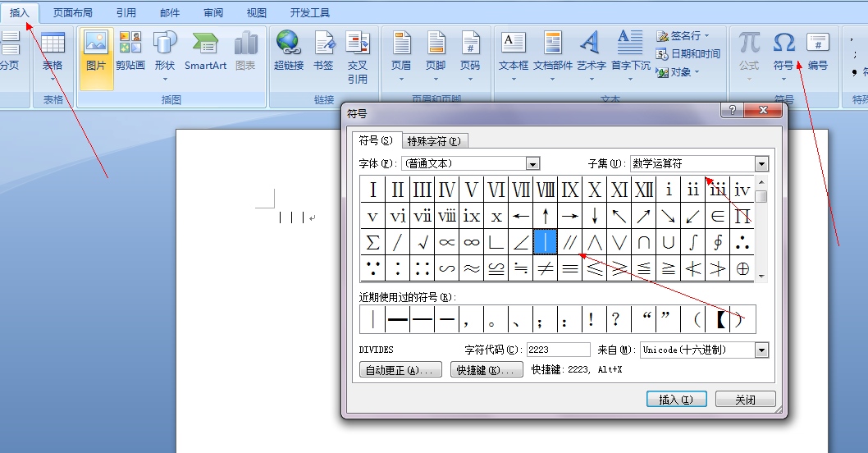868x453 pixels.
Task: Add a 书签 bookmark
Action: [x=323, y=51]
